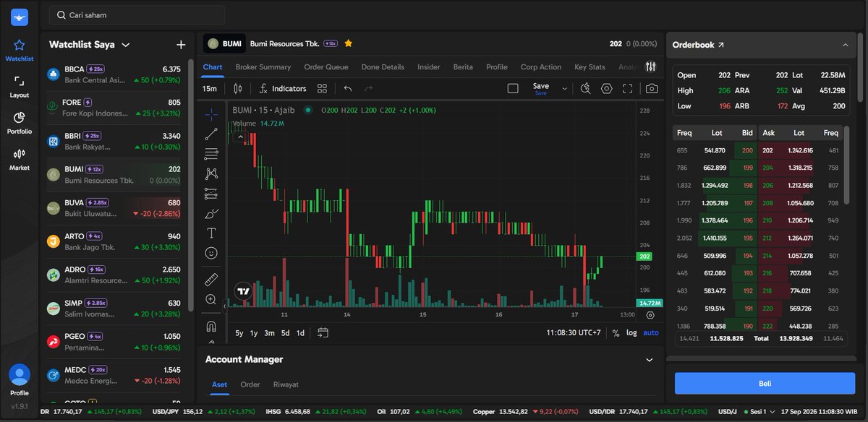Select the forecasting and measurement tool
This screenshot has height=422, width=868.
(211, 193)
